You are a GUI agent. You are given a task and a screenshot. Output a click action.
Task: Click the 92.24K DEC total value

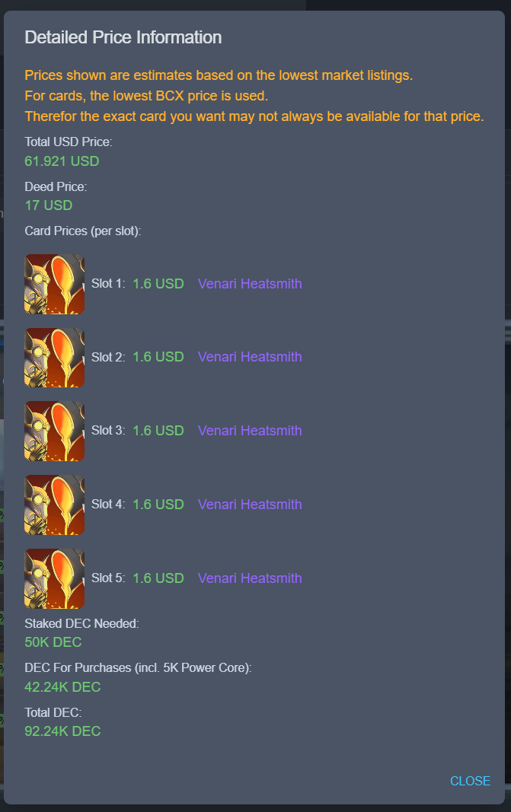(62, 731)
